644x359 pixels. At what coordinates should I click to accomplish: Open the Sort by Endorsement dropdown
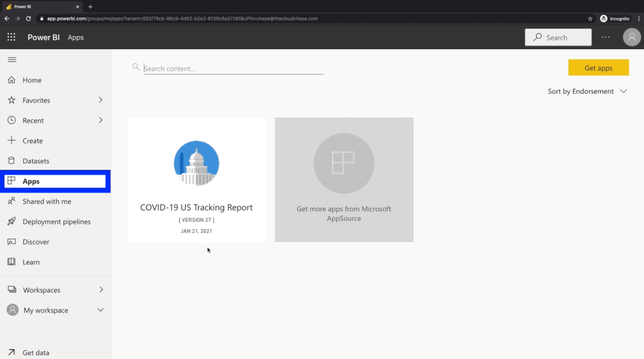click(x=587, y=91)
